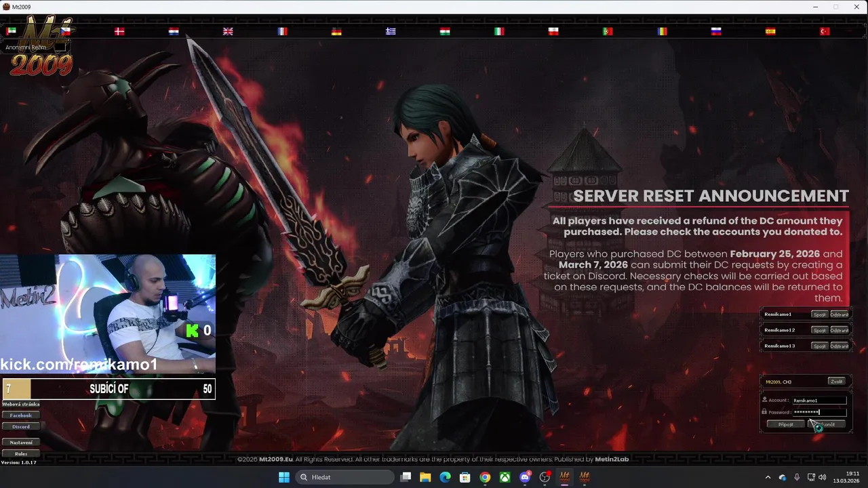Open the Xbox app from the taskbar
This screenshot has height=488, width=868.
[x=505, y=477]
